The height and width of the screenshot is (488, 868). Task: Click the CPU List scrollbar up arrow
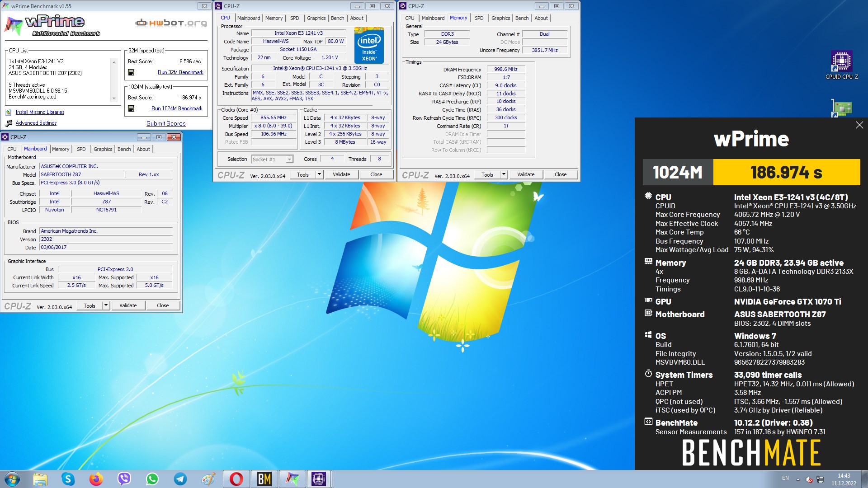[114, 62]
